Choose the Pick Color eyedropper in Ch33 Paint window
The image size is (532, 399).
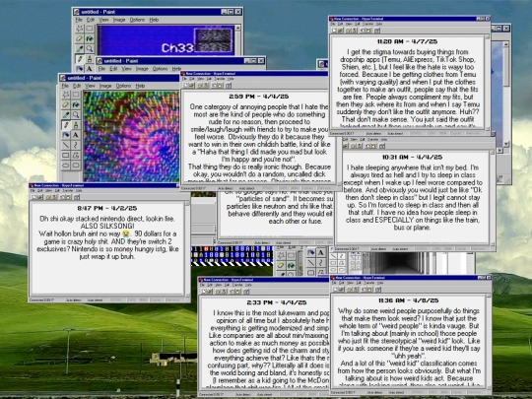tap(80, 49)
